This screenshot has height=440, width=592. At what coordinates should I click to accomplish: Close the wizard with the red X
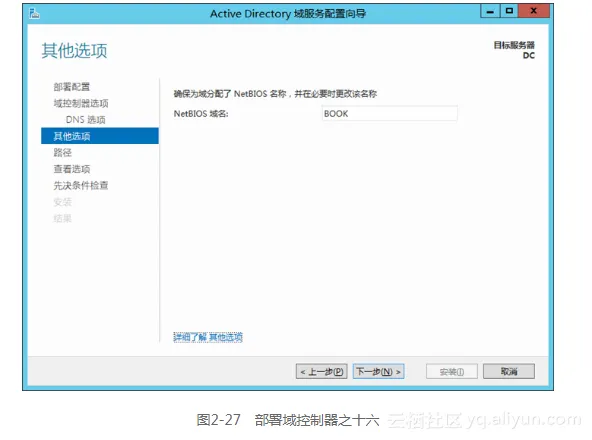tap(533, 11)
